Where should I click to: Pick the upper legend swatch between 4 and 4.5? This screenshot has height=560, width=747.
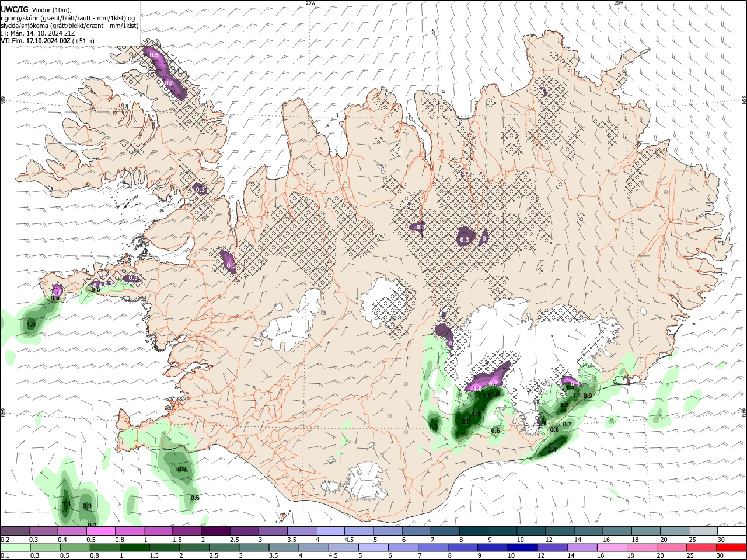330,531
